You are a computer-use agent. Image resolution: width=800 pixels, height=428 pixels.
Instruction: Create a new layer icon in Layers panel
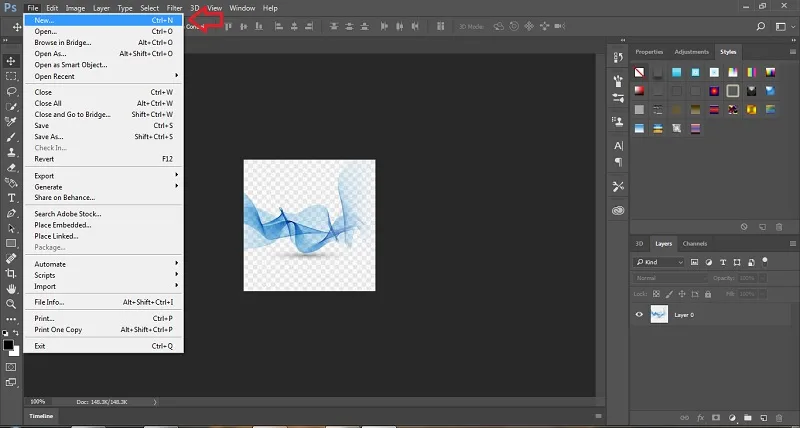point(764,418)
